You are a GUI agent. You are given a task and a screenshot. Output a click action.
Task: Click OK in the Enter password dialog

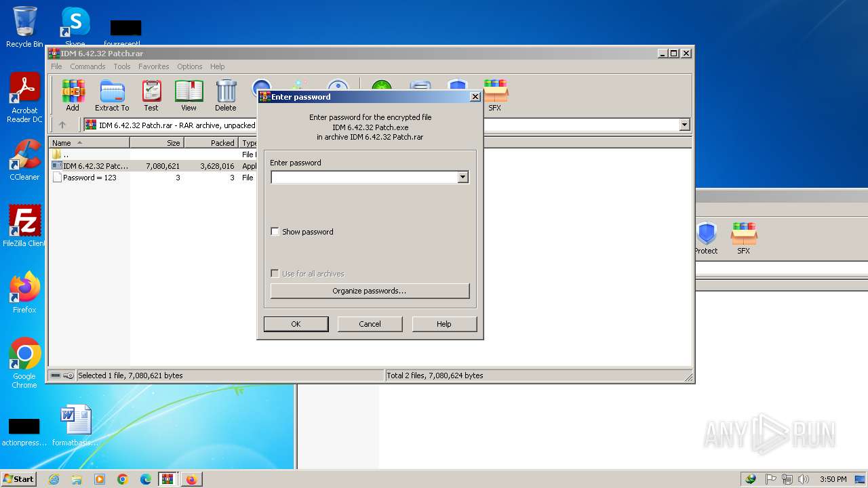coord(296,324)
